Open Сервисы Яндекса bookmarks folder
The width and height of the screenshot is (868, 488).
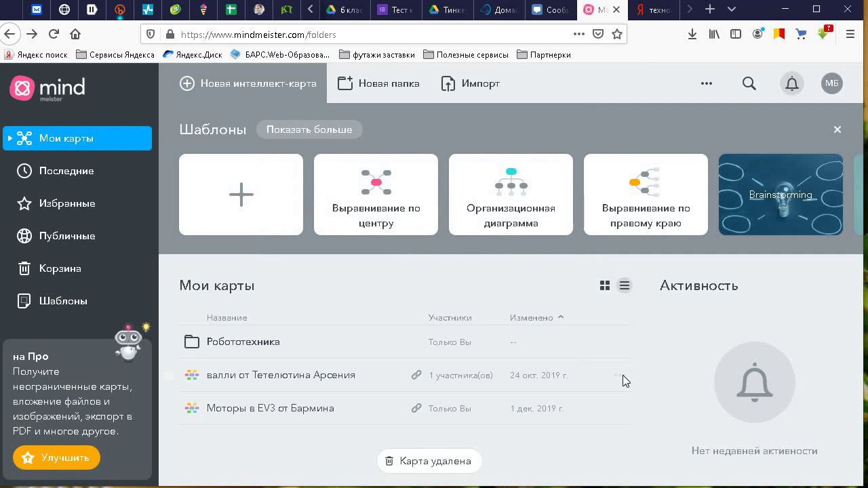(115, 55)
